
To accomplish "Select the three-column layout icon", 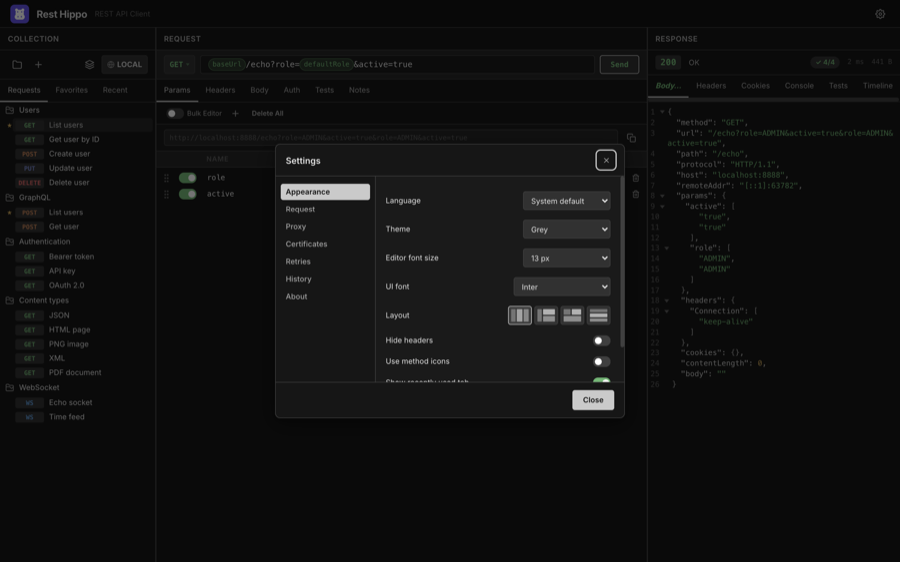I will click(519, 315).
